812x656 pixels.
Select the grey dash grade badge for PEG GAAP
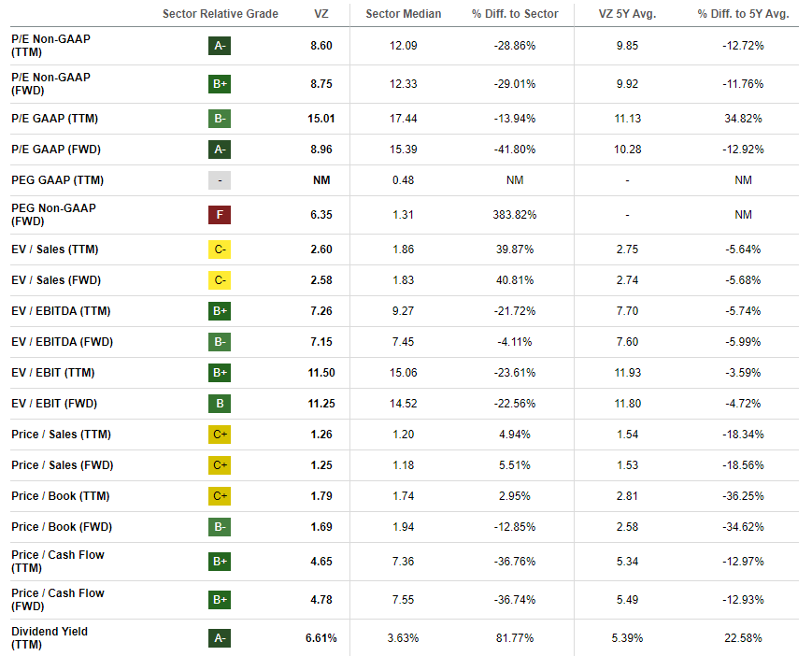click(220, 180)
